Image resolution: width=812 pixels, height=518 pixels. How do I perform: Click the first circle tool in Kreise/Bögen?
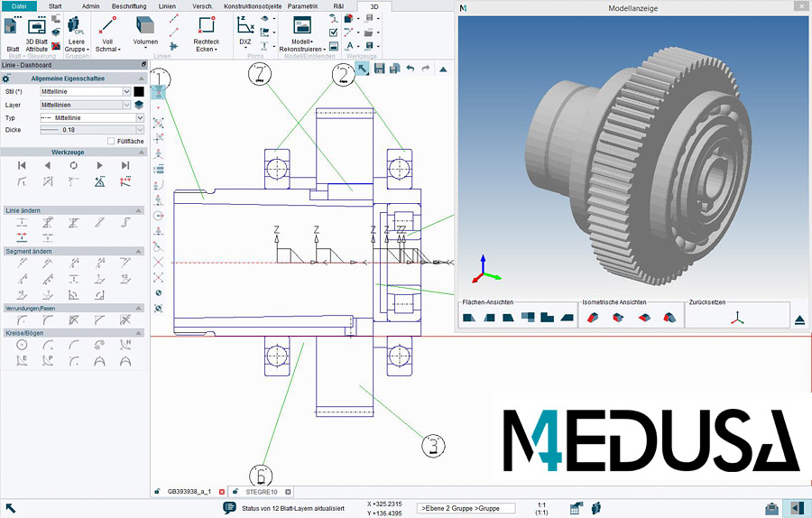click(x=22, y=345)
